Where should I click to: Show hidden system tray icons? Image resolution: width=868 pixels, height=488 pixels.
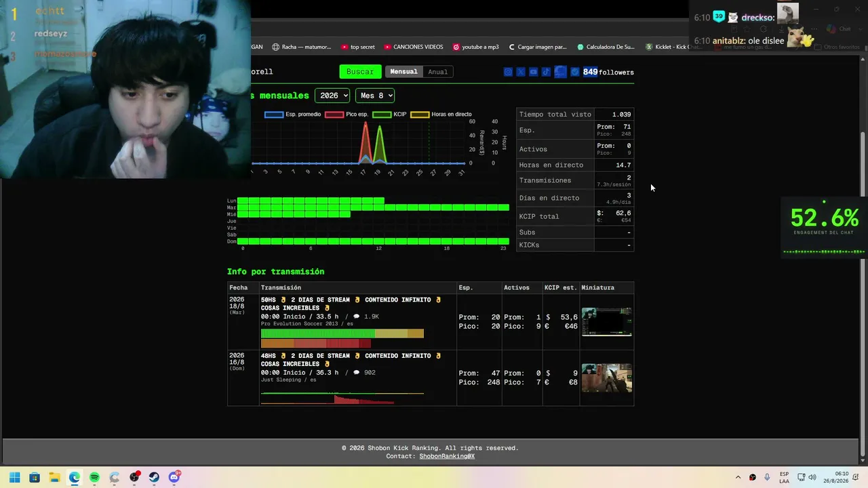[x=738, y=477]
